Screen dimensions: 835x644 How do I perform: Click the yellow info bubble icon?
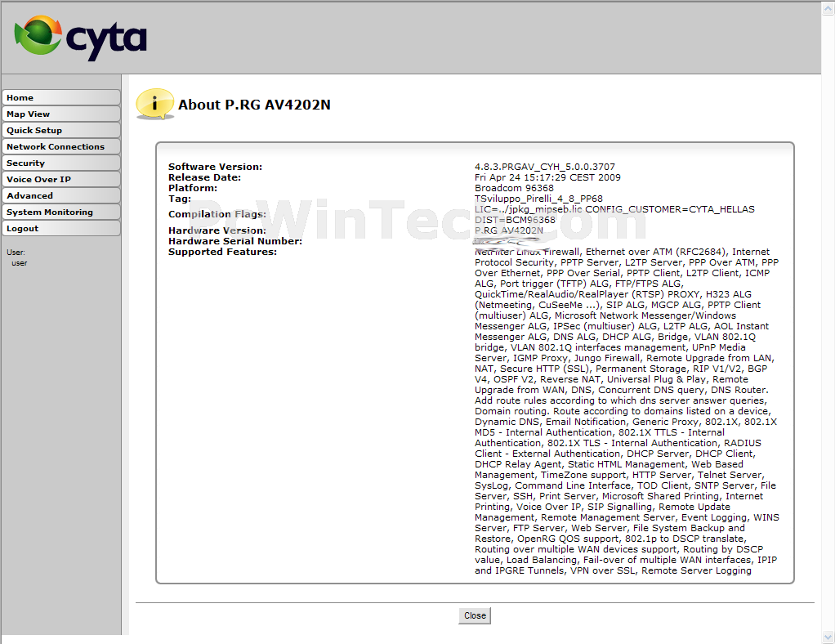point(155,104)
